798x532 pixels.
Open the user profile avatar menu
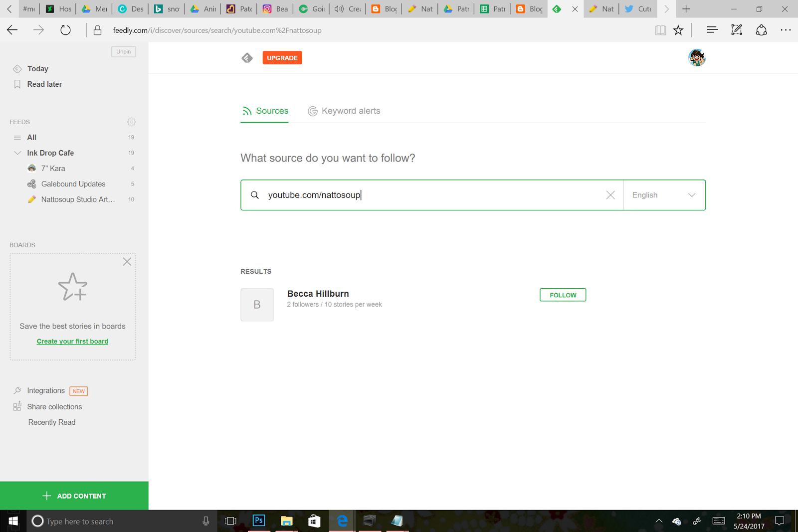coord(697,58)
